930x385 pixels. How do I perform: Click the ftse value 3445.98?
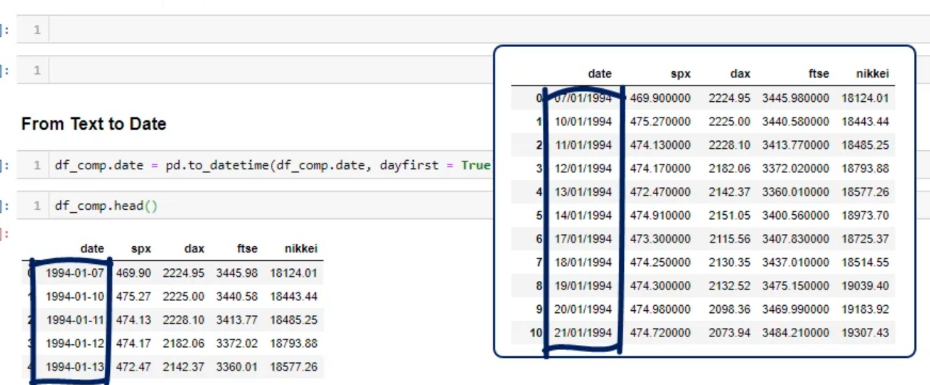coord(237,273)
